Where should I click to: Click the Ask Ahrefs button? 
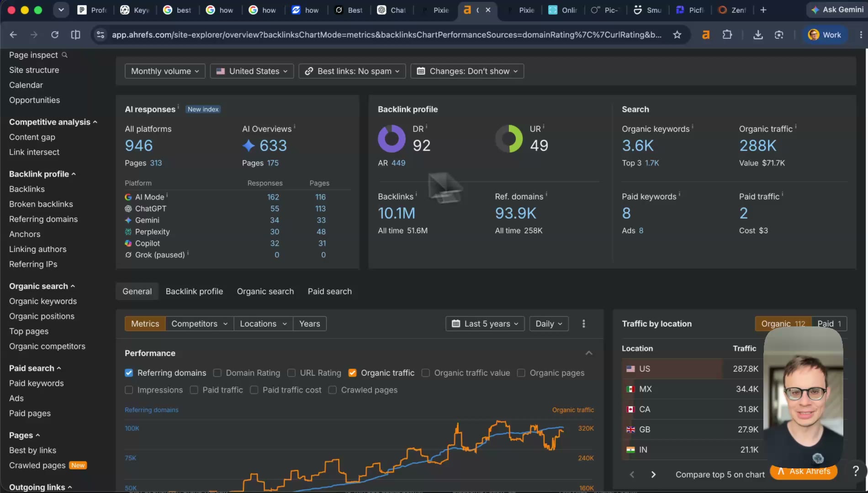804,472
